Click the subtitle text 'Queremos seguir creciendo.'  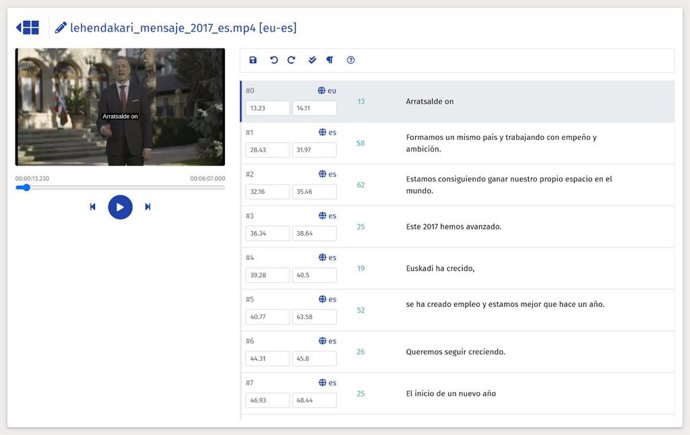(455, 352)
